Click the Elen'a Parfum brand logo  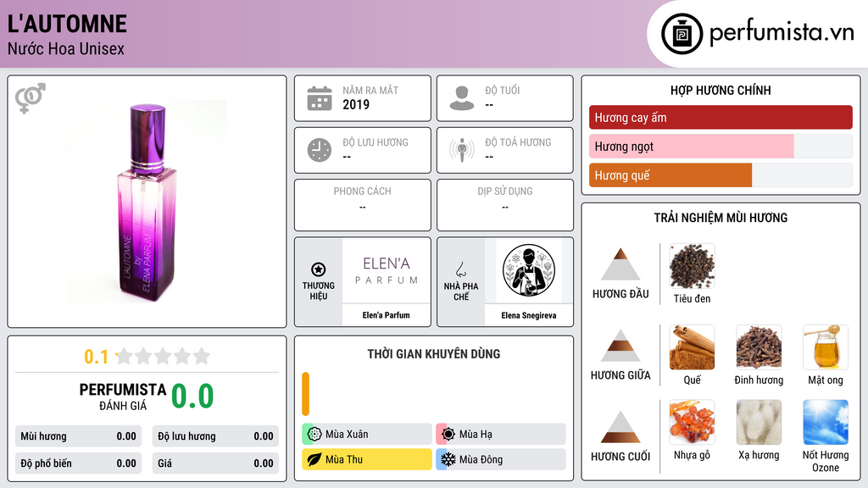click(x=387, y=270)
